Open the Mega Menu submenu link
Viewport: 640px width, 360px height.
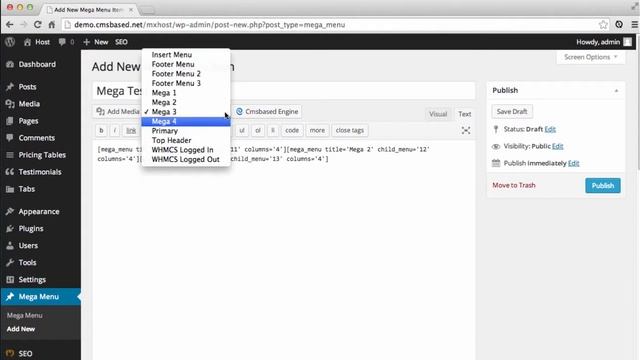coord(24,316)
